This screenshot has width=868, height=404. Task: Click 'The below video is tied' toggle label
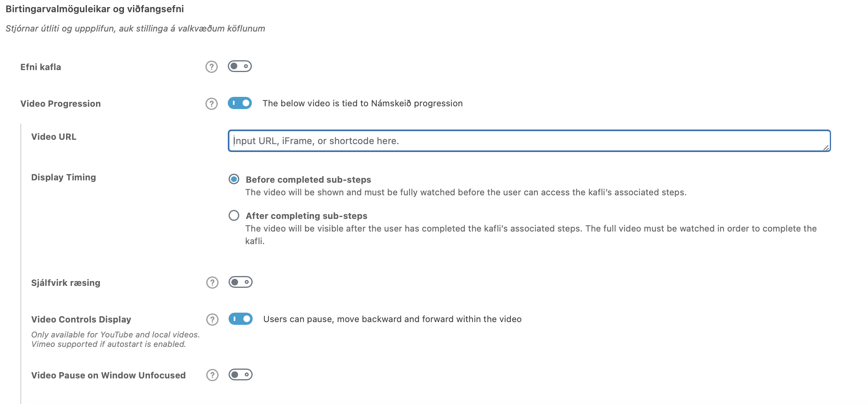click(x=362, y=103)
